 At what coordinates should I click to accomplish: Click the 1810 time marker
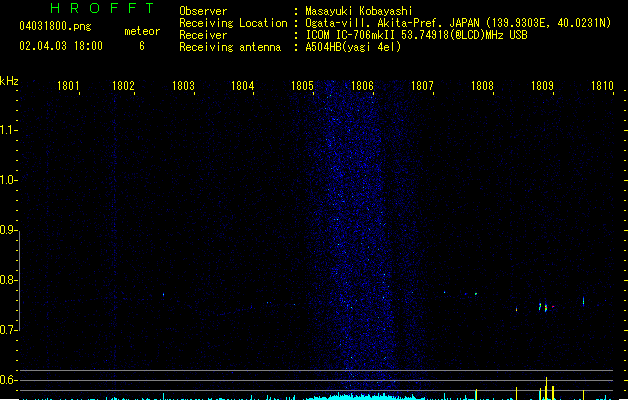(603, 86)
